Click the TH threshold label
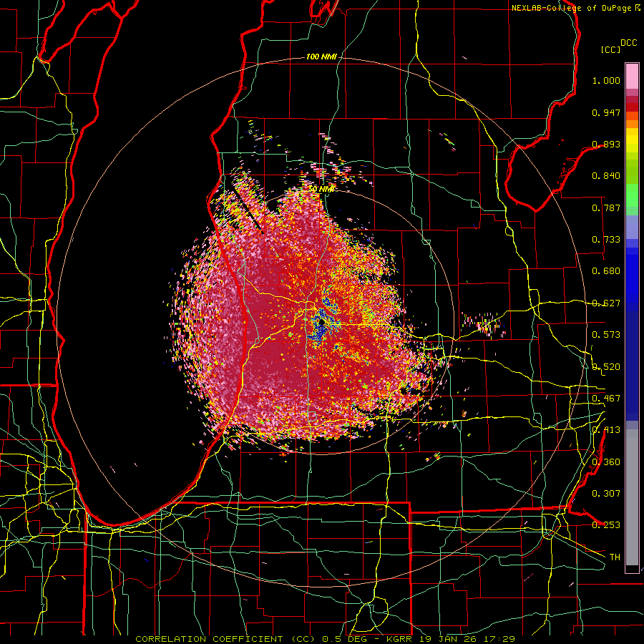644x644 pixels. click(x=615, y=557)
